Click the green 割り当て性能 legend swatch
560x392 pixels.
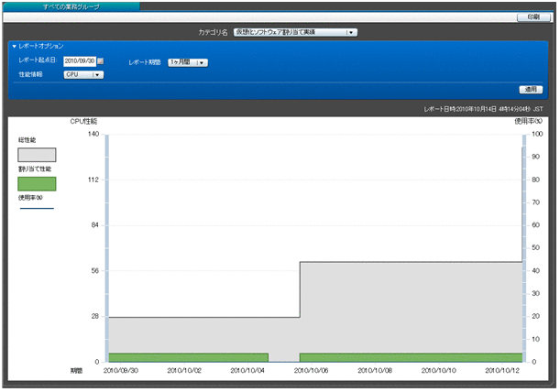coord(37,183)
